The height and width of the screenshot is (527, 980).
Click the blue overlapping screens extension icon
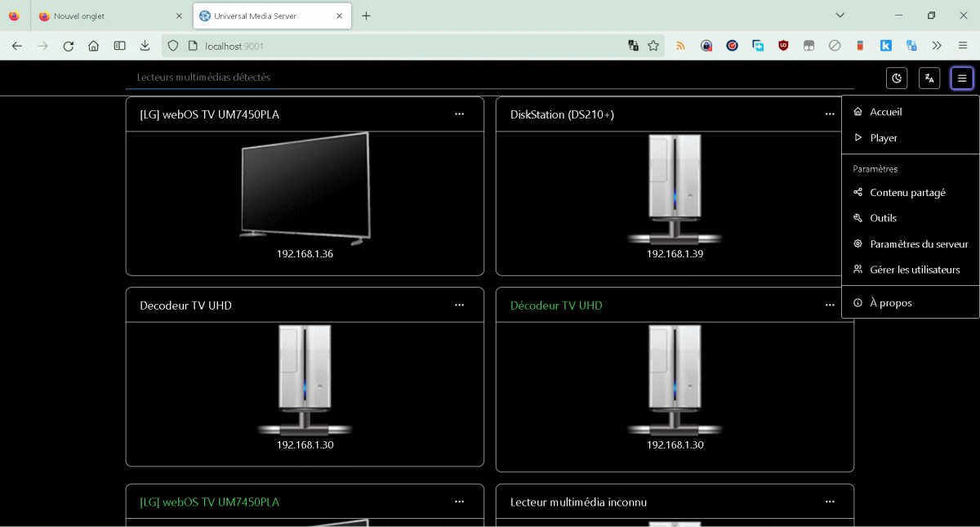[758, 46]
